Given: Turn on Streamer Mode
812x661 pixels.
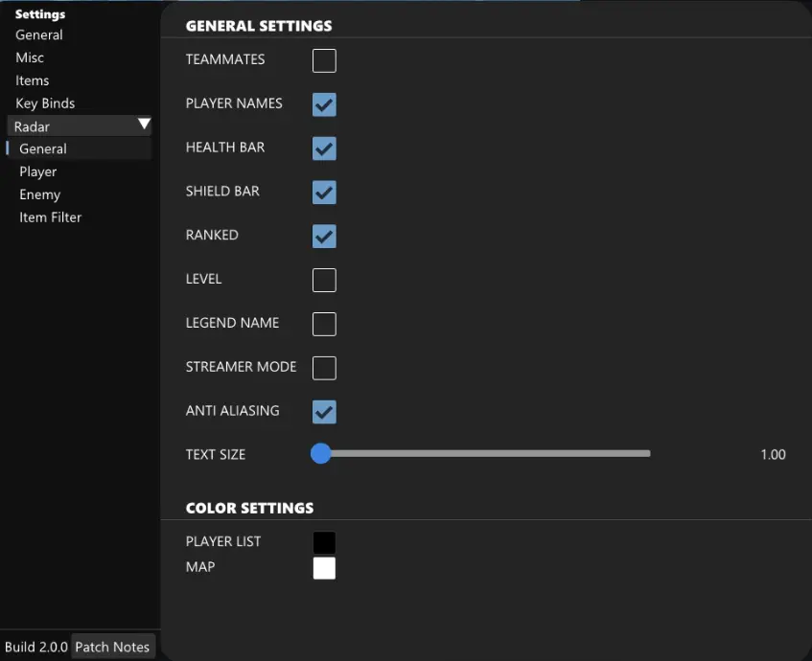Looking at the screenshot, I should [x=324, y=368].
